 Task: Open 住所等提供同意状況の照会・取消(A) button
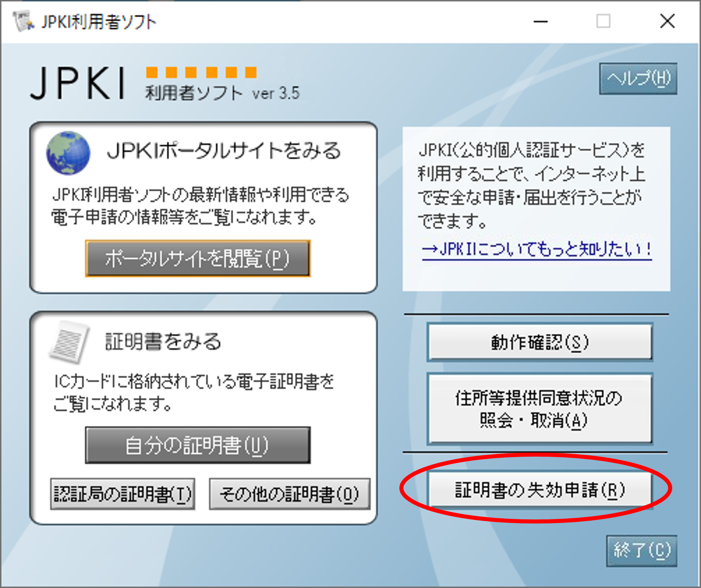540,409
